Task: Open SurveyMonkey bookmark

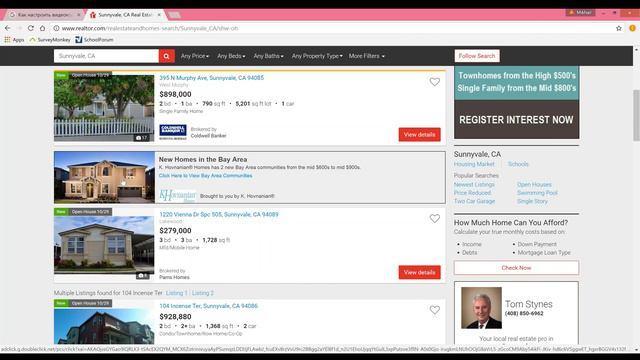Action: (50, 40)
